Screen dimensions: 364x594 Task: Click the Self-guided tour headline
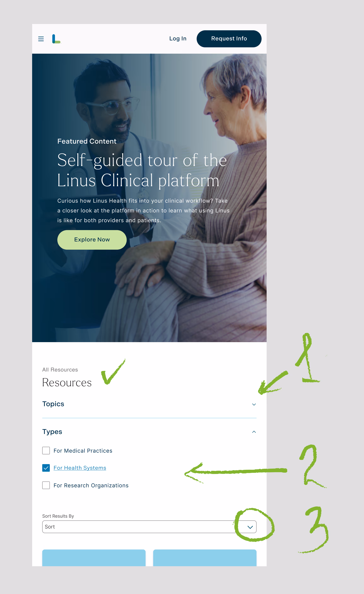point(142,170)
